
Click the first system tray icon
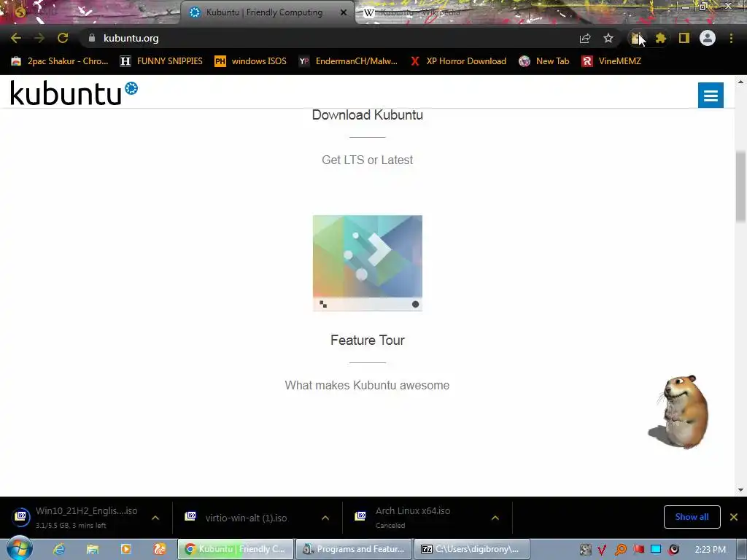[585, 550]
